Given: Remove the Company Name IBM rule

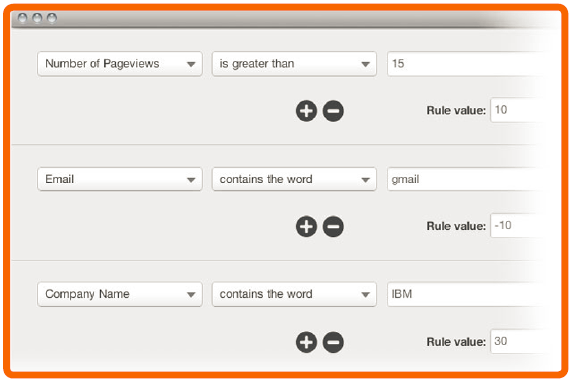Looking at the screenshot, I should [333, 342].
